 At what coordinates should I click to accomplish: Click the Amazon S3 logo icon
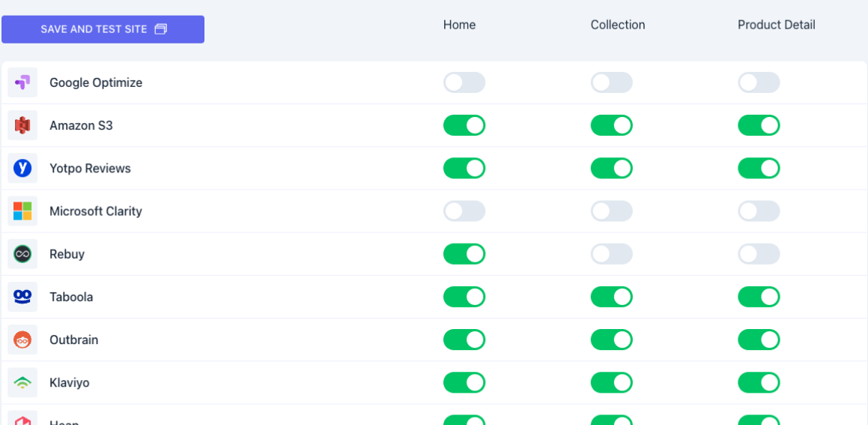point(22,125)
